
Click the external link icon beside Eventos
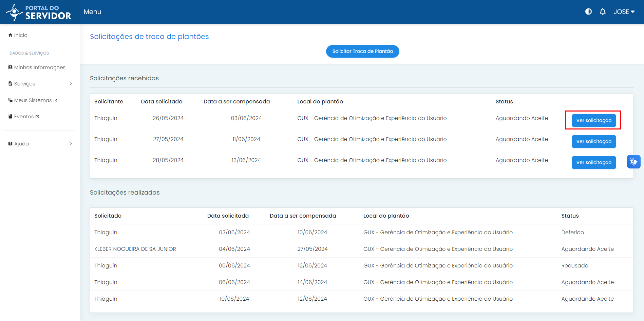[x=37, y=117]
